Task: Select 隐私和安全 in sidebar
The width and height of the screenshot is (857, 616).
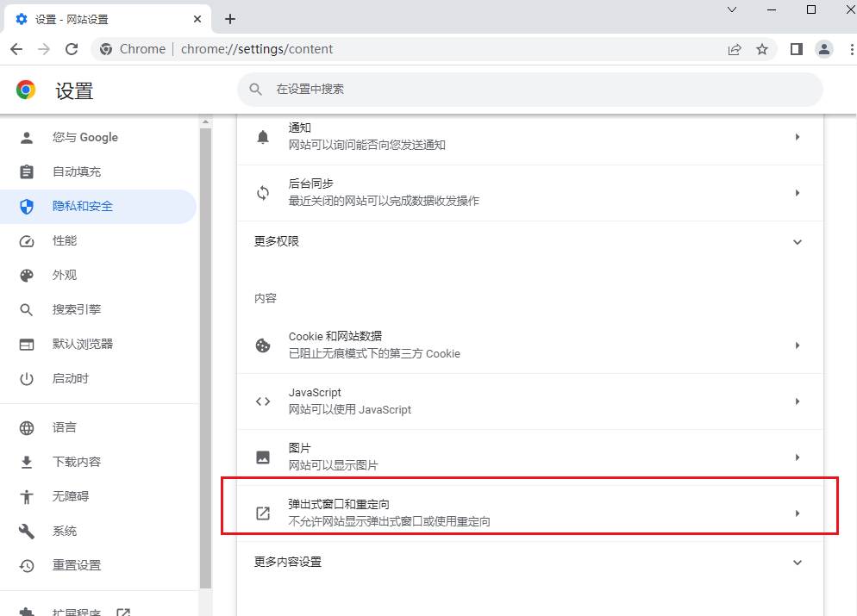Action: (98, 207)
